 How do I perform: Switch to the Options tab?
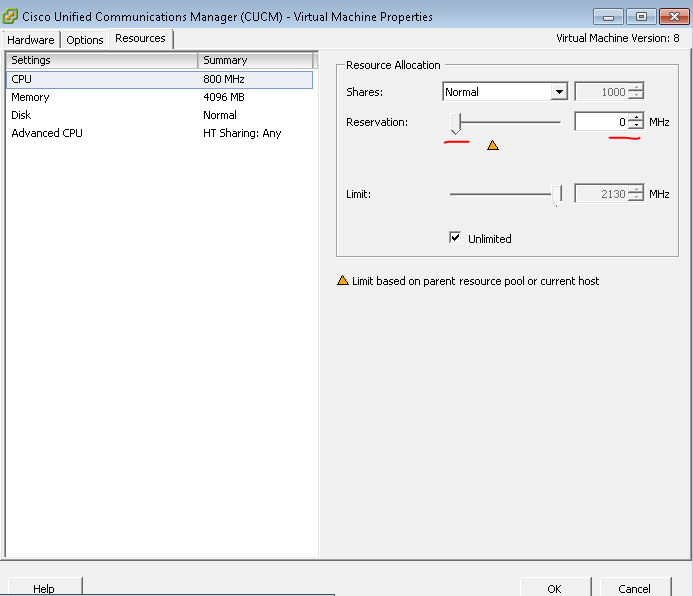tap(84, 40)
